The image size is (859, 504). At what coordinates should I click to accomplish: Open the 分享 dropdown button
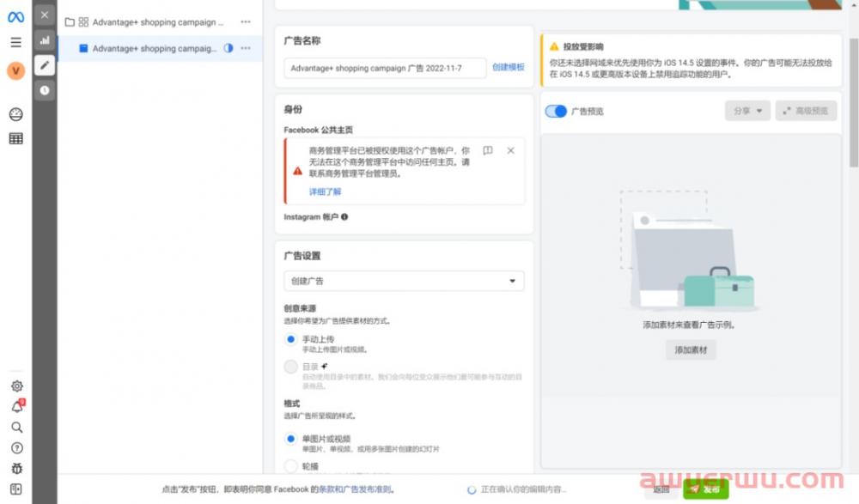[747, 111]
